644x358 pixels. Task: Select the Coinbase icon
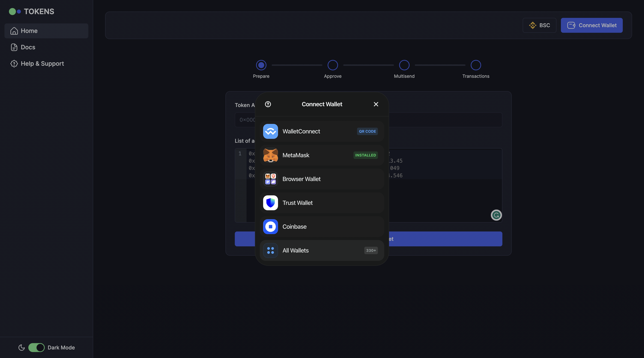(270, 226)
